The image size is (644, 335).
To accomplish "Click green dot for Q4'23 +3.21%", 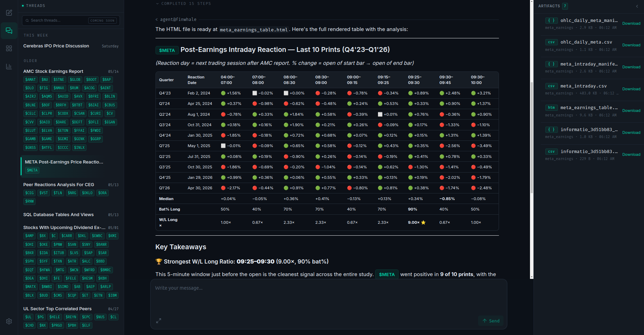I will coord(473,93).
